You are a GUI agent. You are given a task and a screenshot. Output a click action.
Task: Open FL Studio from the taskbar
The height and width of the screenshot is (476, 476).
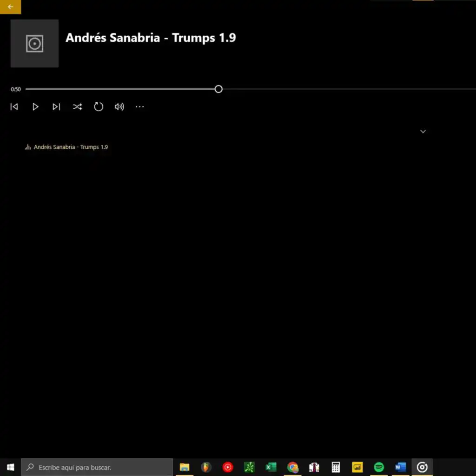[x=206, y=467]
